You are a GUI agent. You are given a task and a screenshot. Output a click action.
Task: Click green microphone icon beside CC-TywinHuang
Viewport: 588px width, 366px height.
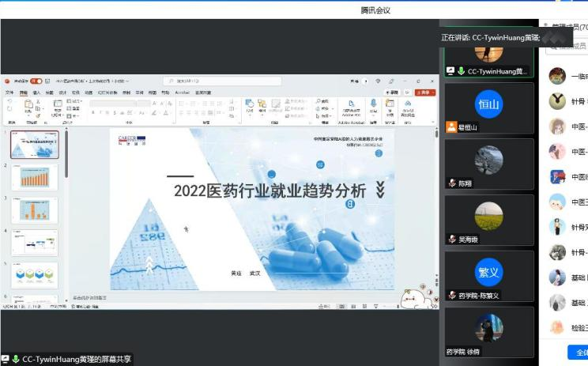pyautogui.click(x=462, y=71)
